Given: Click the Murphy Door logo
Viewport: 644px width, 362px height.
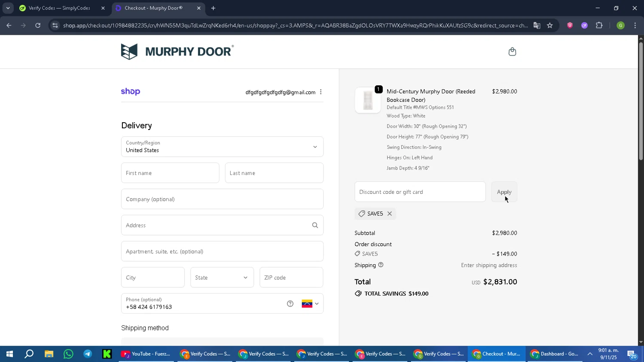Looking at the screenshot, I should coord(177,51).
